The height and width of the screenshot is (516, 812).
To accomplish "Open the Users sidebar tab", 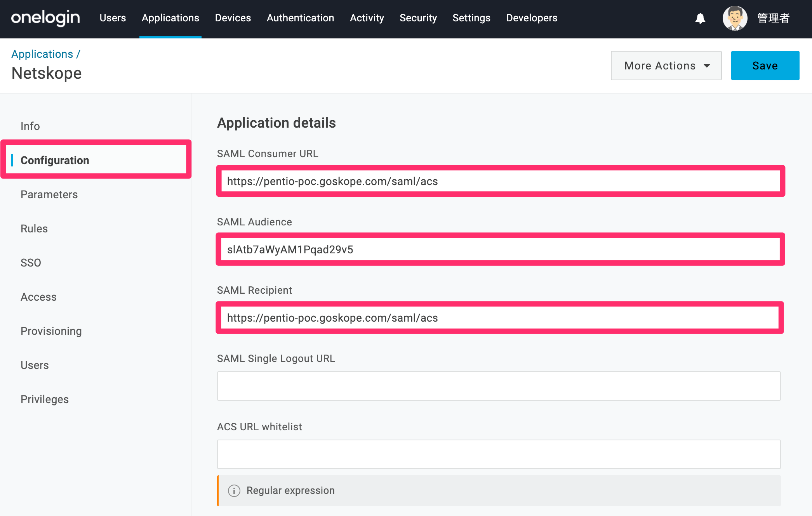I will click(35, 365).
